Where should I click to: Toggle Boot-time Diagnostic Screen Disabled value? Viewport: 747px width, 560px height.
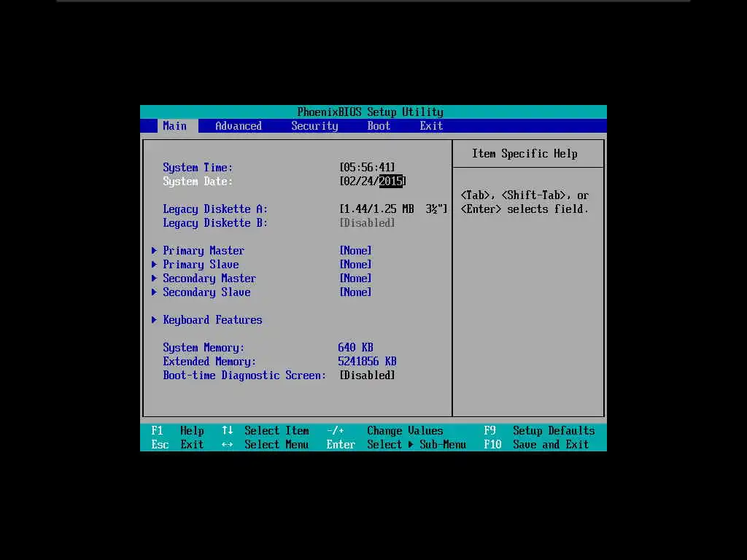pos(367,376)
